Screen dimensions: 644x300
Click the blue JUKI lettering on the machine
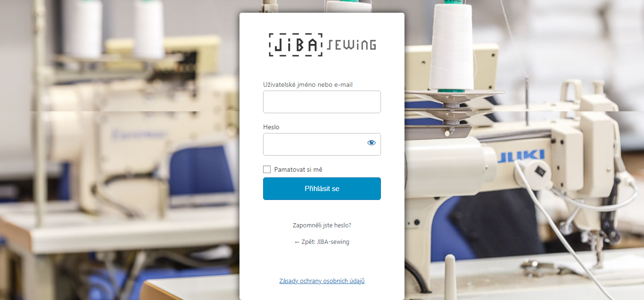pos(522,156)
